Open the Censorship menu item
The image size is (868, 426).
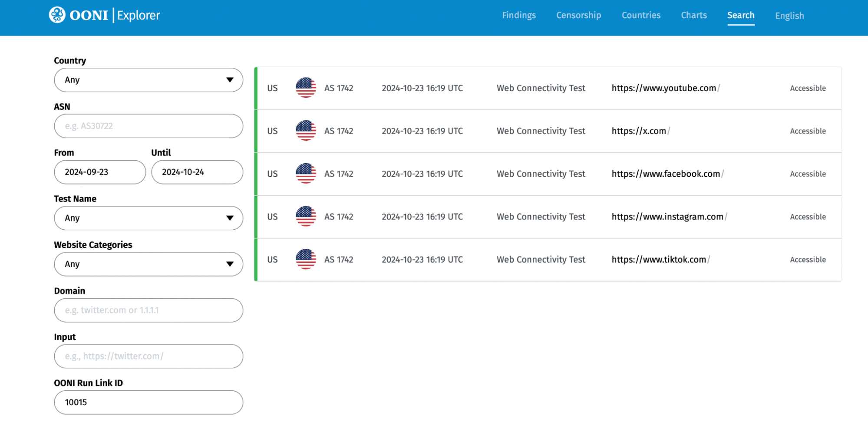578,15
